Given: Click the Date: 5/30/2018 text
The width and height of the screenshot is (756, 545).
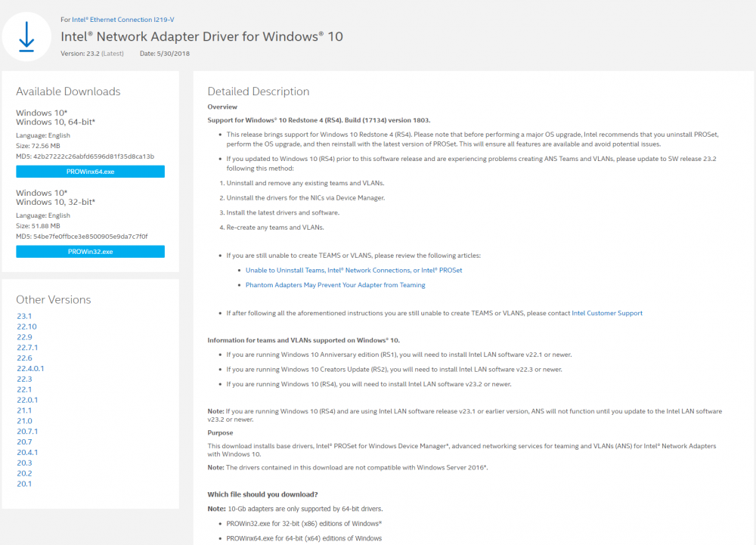Looking at the screenshot, I should pos(164,54).
